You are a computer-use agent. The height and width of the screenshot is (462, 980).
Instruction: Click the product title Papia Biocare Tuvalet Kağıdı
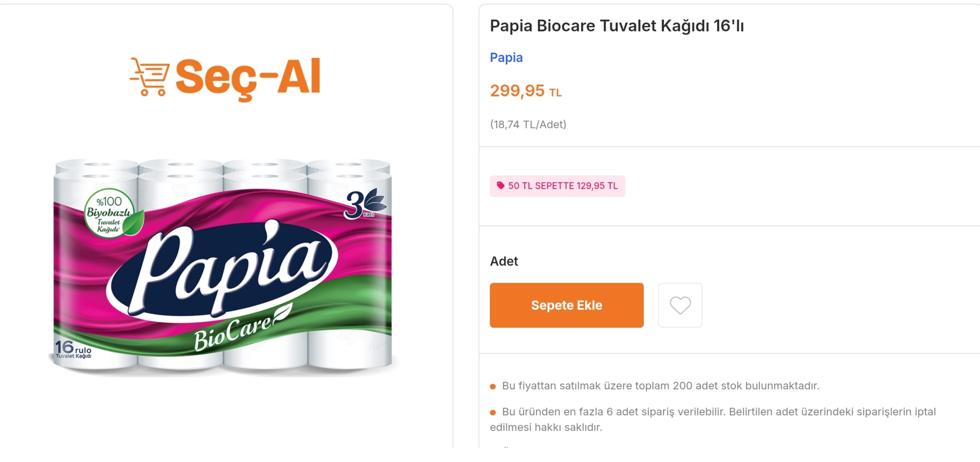617,26
